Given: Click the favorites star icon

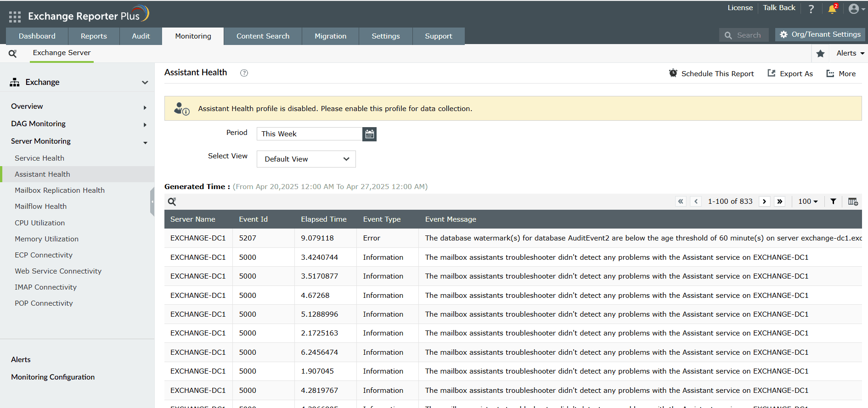Looking at the screenshot, I should click(x=821, y=54).
